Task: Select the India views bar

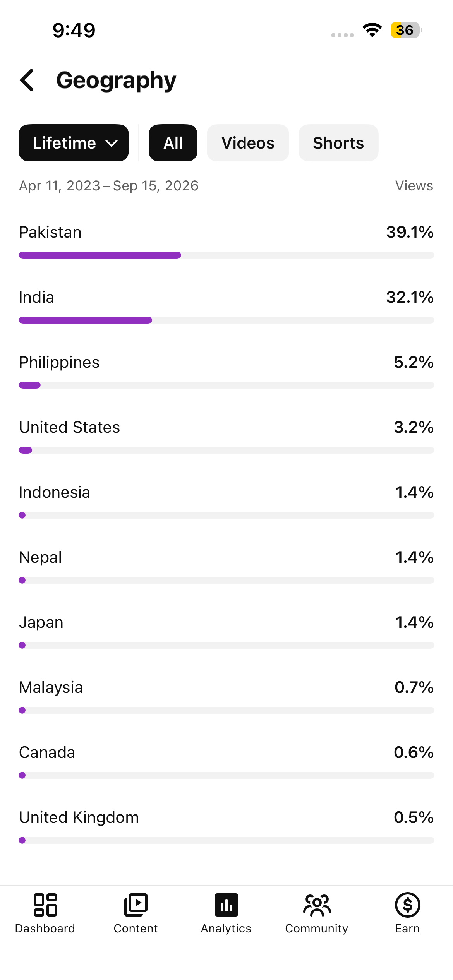Action: [226, 320]
